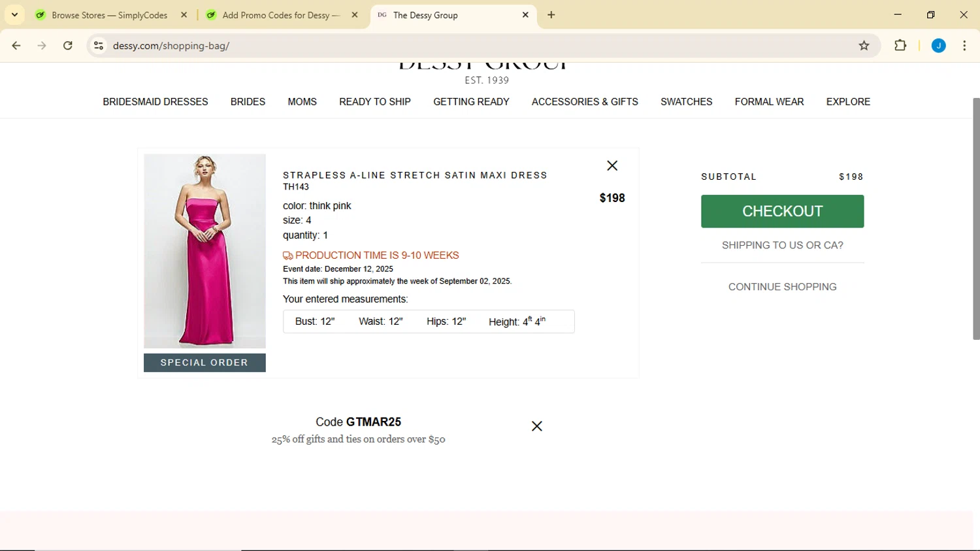Click the Waist: 12" measurement
Screen dimensions: 980x551
381,322
